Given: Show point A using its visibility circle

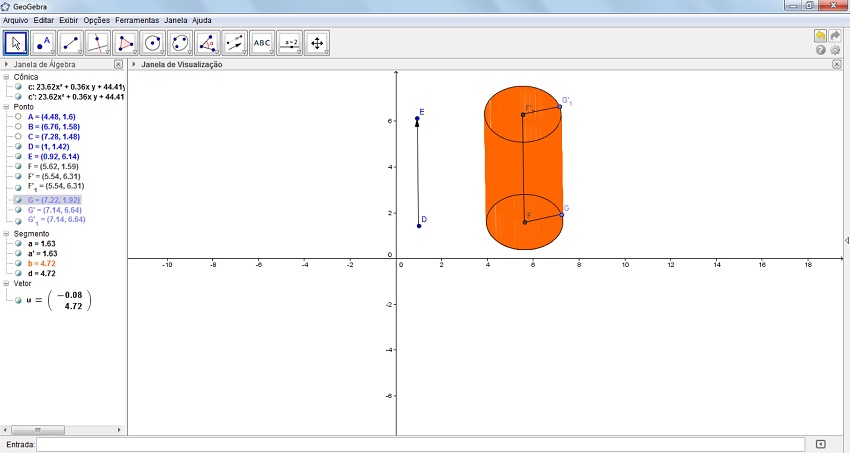Looking at the screenshot, I should pyautogui.click(x=18, y=117).
